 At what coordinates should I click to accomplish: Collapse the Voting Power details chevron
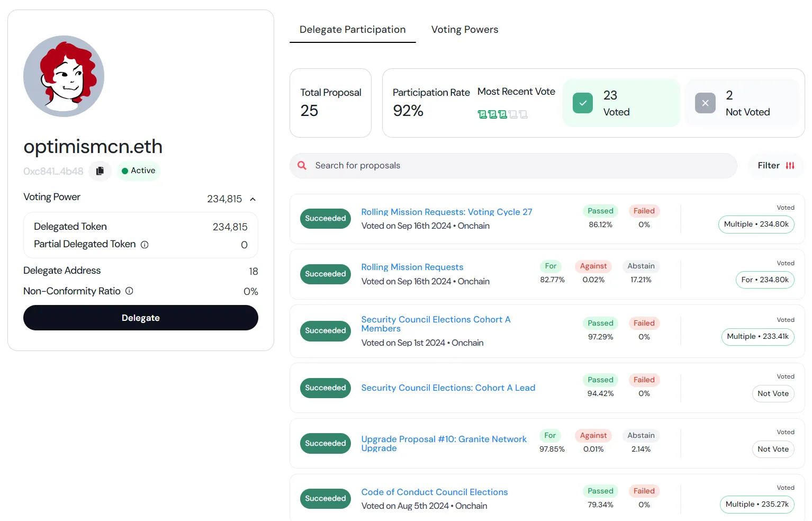click(253, 200)
